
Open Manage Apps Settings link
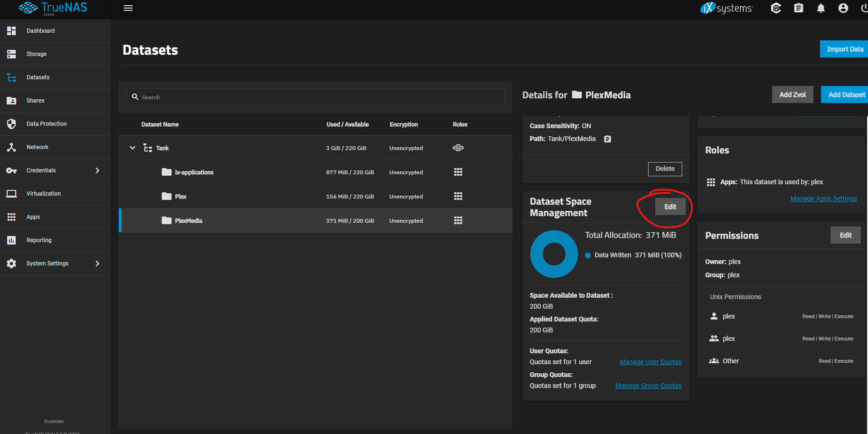(823, 198)
